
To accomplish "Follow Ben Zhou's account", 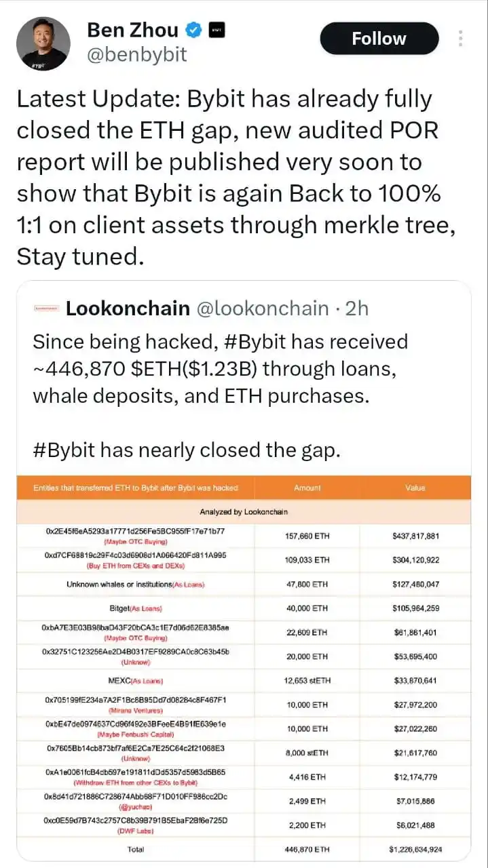I will pyautogui.click(x=379, y=38).
